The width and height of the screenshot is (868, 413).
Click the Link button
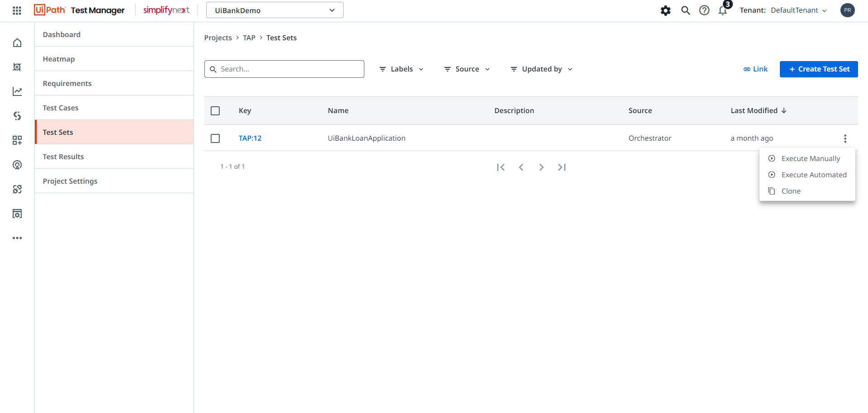pos(755,69)
